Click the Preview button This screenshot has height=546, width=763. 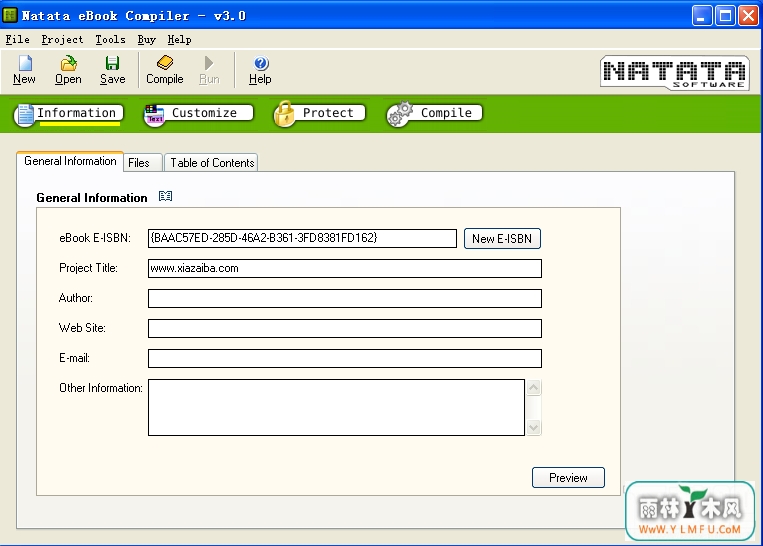click(568, 477)
